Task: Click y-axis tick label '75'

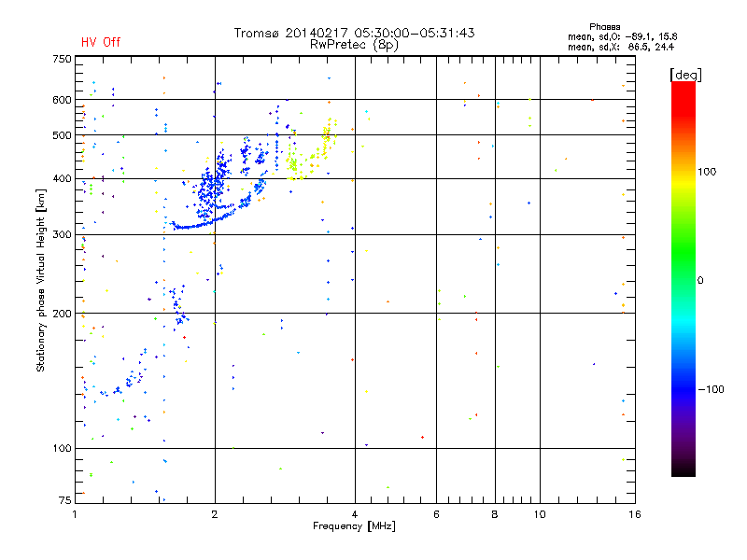Action: point(65,500)
